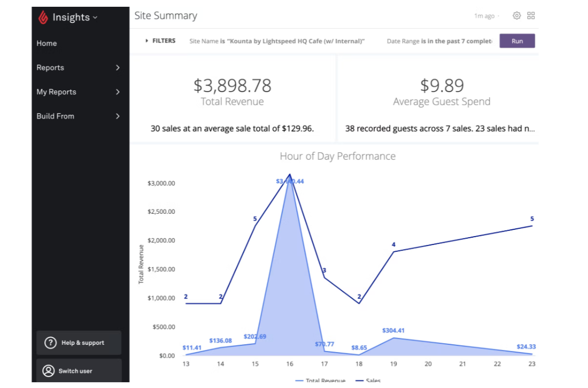This screenshot has width=588, height=388.
Task: Open the Date Range filter
Action: click(x=440, y=40)
